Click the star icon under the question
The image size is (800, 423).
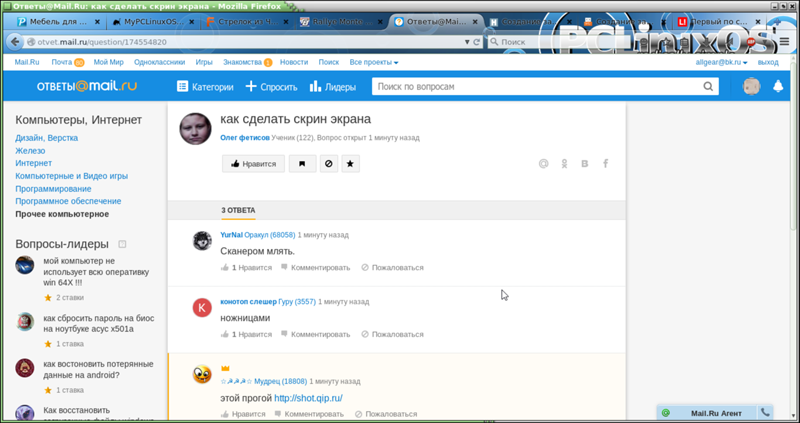point(350,163)
